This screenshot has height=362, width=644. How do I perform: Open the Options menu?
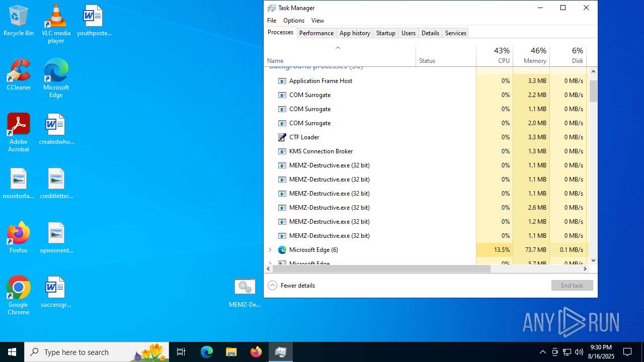[294, 21]
